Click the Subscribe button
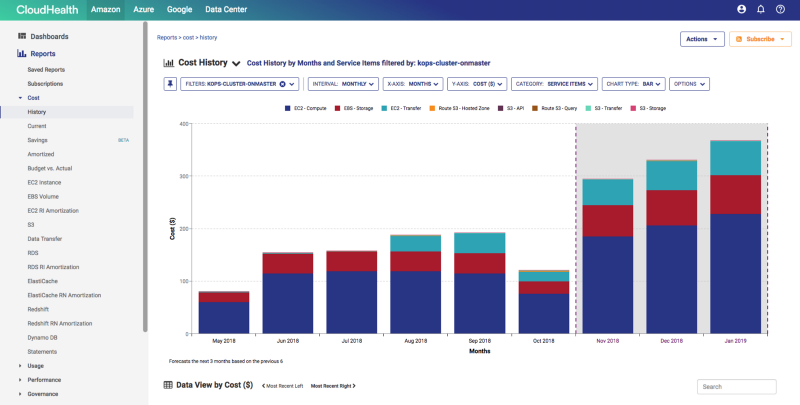The width and height of the screenshot is (800, 405). (760, 39)
